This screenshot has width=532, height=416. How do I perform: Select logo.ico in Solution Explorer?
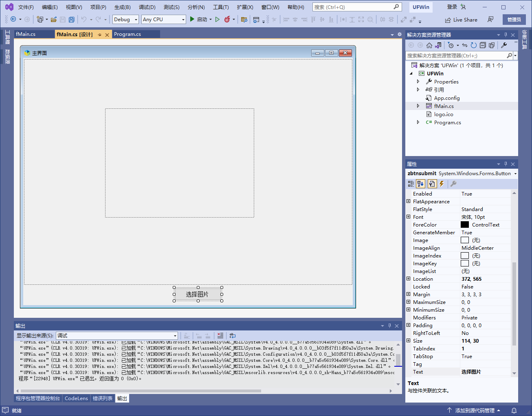tap(444, 114)
